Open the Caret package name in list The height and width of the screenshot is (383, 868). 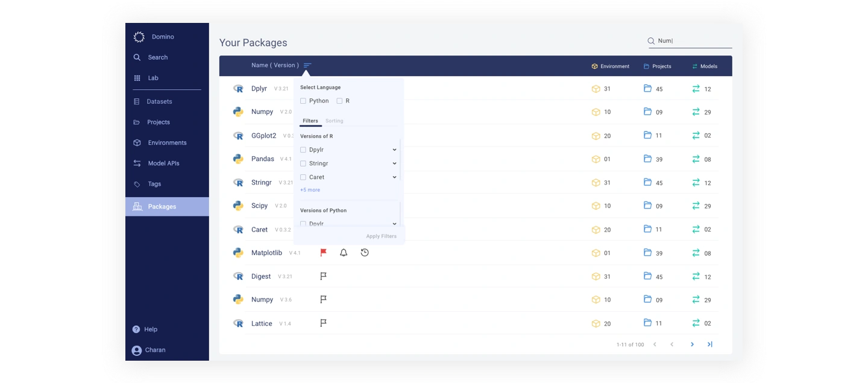pos(259,229)
